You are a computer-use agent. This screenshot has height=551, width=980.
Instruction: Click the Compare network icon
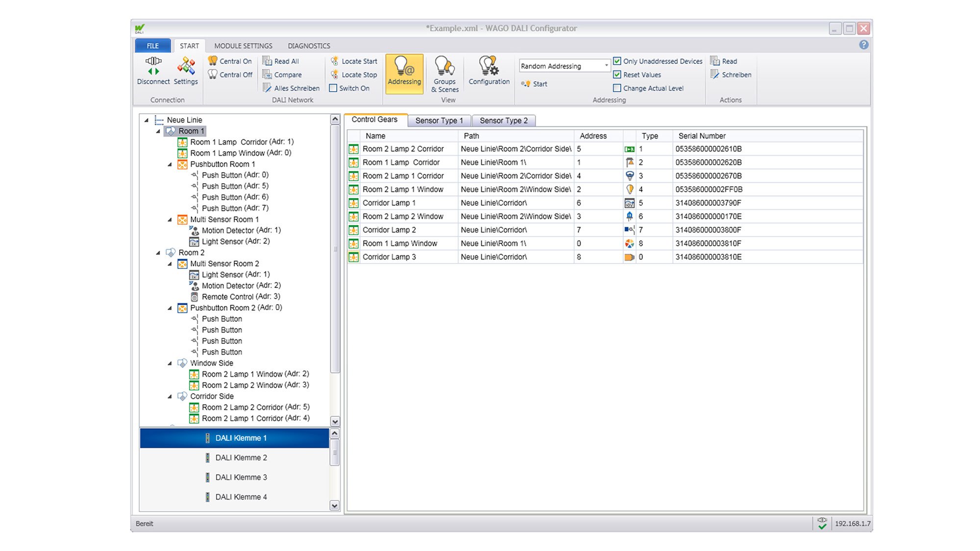(x=282, y=75)
